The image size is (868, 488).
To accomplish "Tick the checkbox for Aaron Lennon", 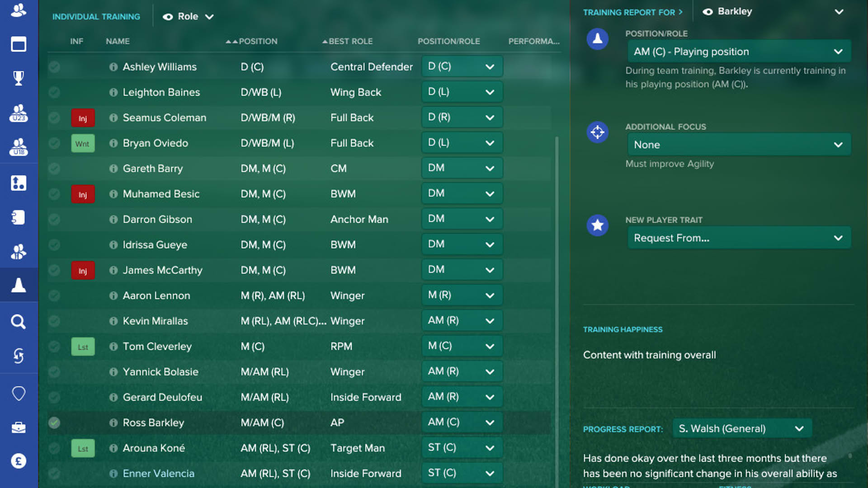I will [x=54, y=296].
